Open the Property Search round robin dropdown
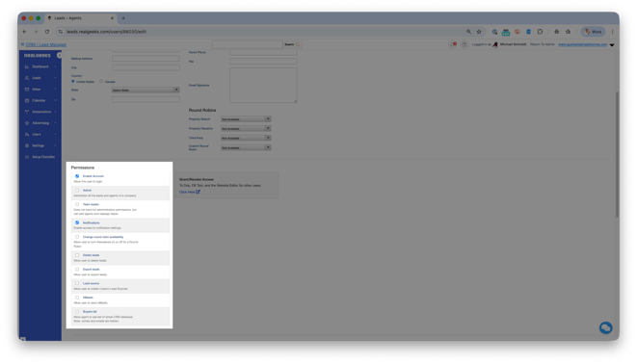 tap(246, 119)
